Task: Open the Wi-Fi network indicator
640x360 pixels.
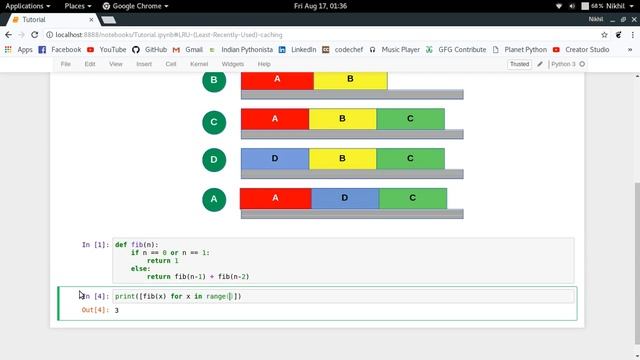Action: (x=559, y=6)
